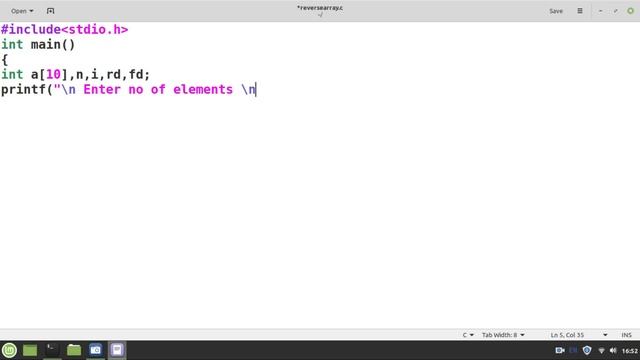640x360 pixels.
Task: Click the int main() line
Action: 38,44
